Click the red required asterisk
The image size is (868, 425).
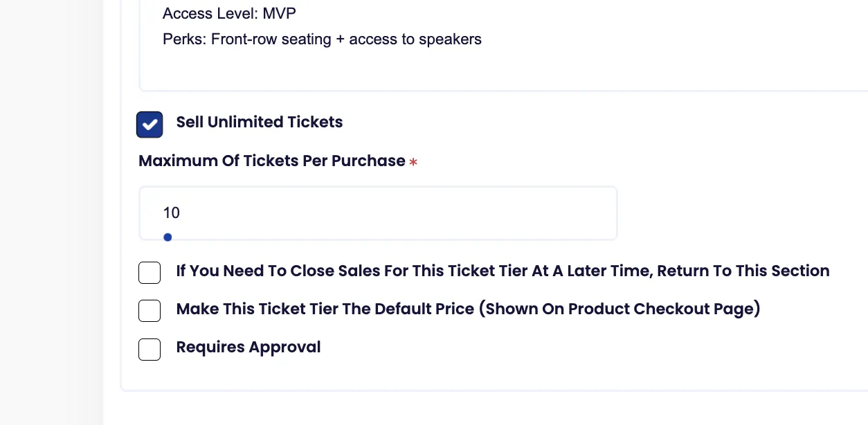pyautogui.click(x=413, y=163)
